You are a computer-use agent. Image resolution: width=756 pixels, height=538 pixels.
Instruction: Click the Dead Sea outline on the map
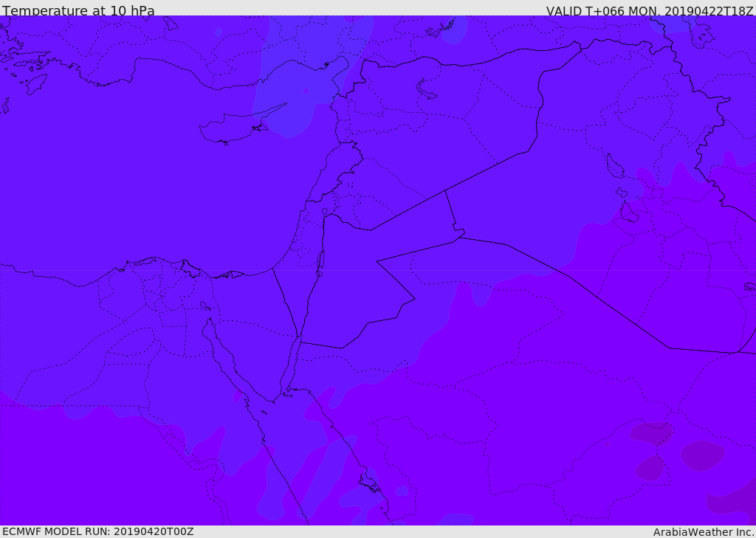(x=320, y=263)
